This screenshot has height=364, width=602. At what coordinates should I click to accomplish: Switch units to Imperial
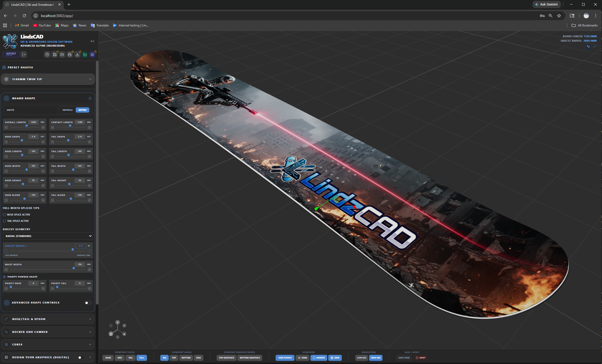[67, 110]
